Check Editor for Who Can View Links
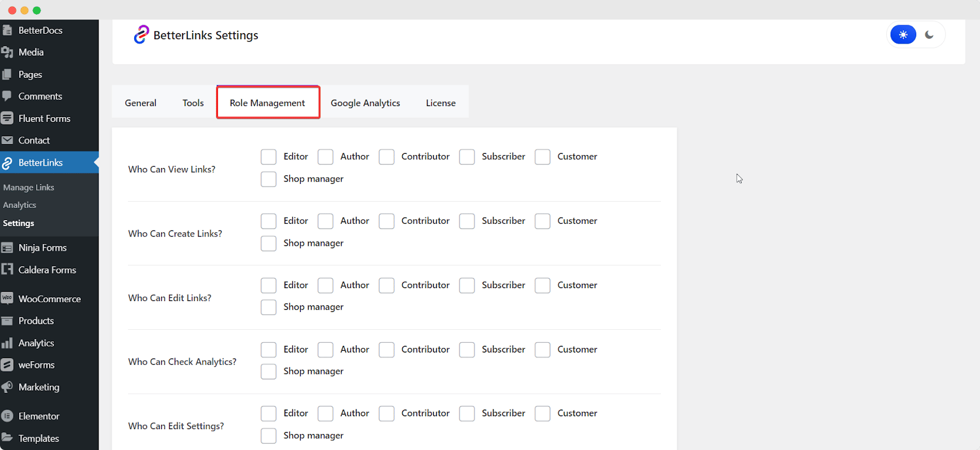 coord(268,157)
